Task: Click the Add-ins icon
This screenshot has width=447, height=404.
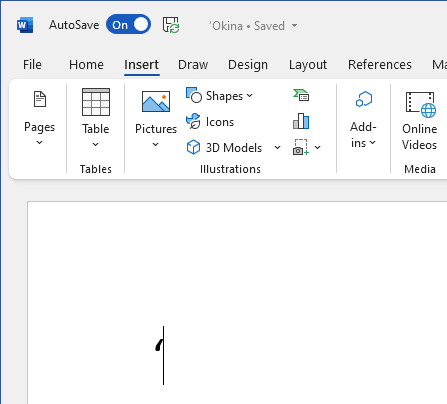Action: pyautogui.click(x=364, y=99)
